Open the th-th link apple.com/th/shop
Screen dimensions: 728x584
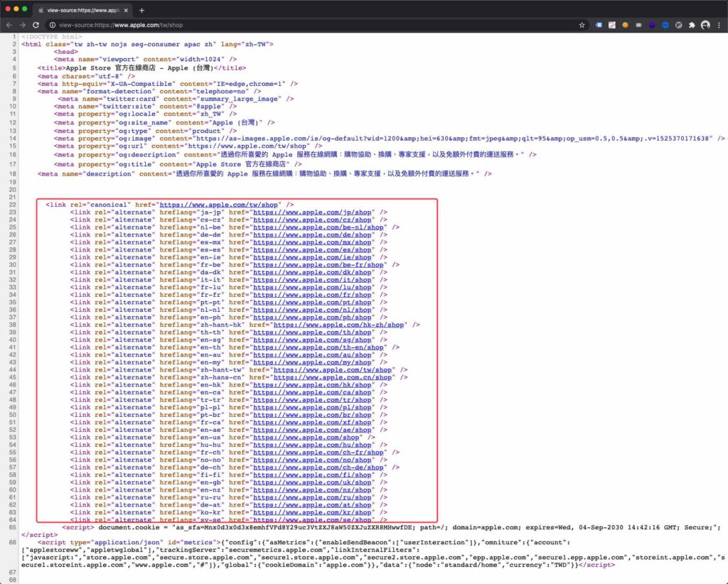click(x=312, y=332)
